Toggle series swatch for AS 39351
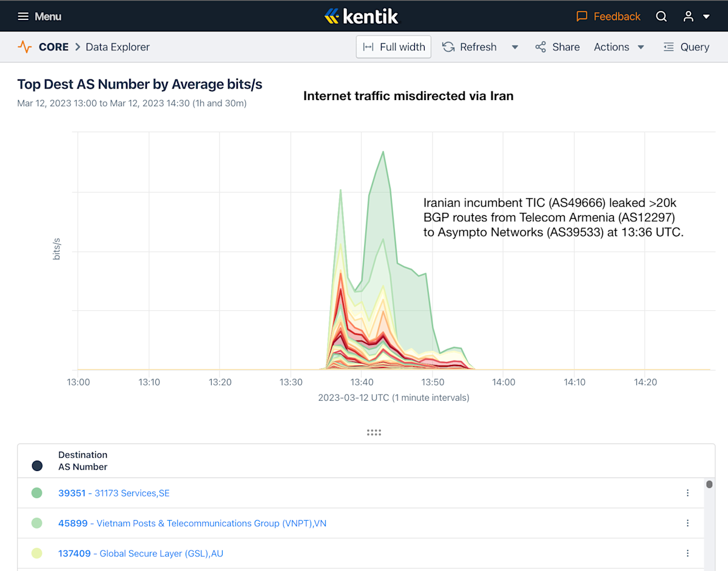728x571 pixels. 37,493
